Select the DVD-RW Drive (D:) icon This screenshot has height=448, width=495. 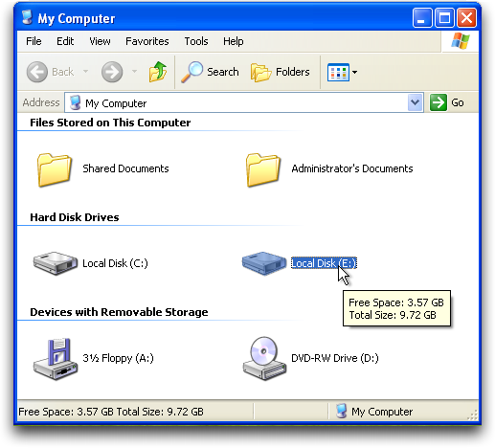point(264,358)
